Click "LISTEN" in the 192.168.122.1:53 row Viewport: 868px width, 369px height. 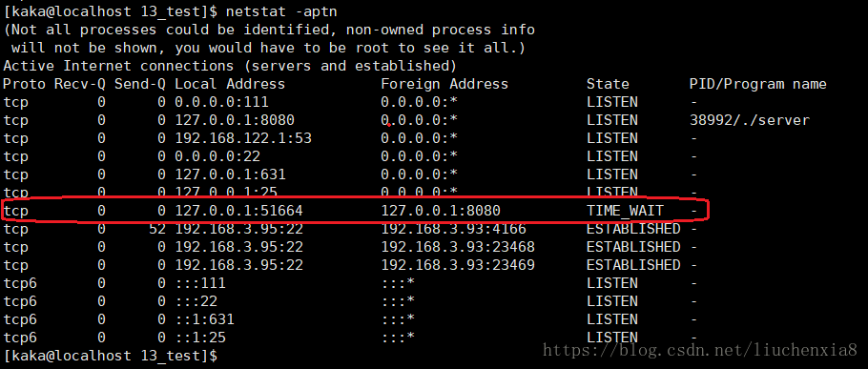pyautogui.click(x=612, y=138)
